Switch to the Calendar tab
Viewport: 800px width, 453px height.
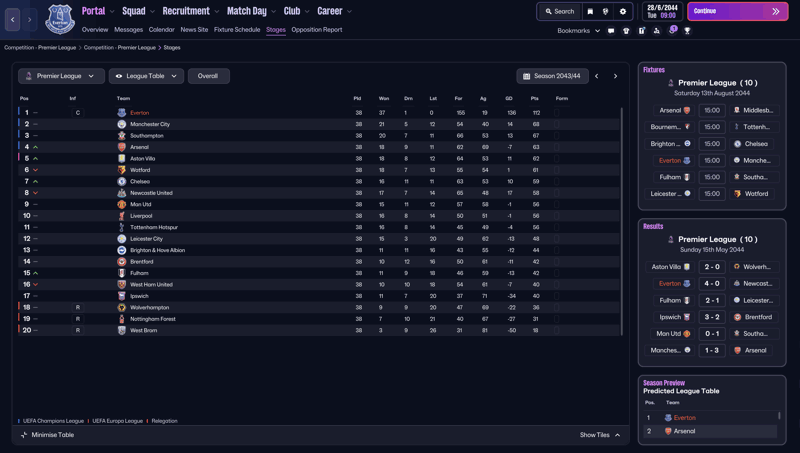pyautogui.click(x=162, y=30)
